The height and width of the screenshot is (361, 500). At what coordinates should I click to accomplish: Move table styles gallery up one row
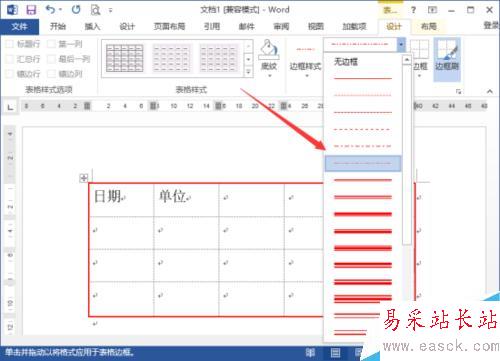coord(248,46)
